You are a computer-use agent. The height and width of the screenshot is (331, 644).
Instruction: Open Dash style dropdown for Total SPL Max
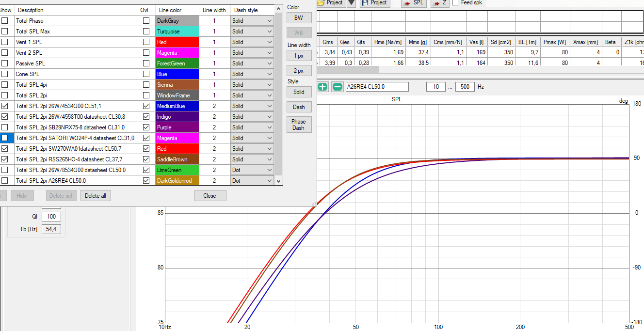pyautogui.click(x=270, y=32)
